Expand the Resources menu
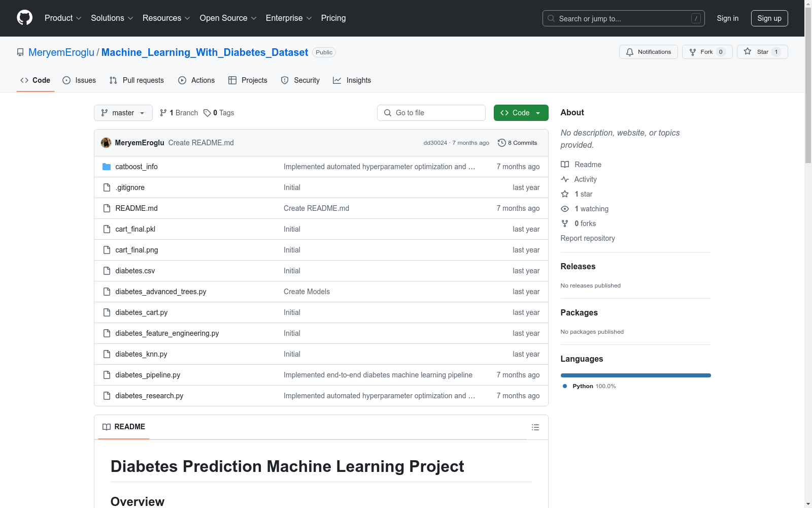 pyautogui.click(x=166, y=18)
